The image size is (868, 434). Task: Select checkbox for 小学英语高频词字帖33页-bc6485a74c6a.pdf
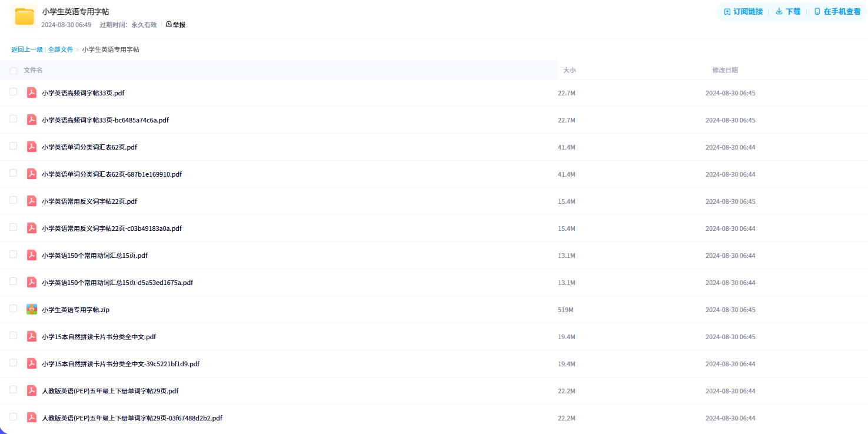tap(14, 119)
